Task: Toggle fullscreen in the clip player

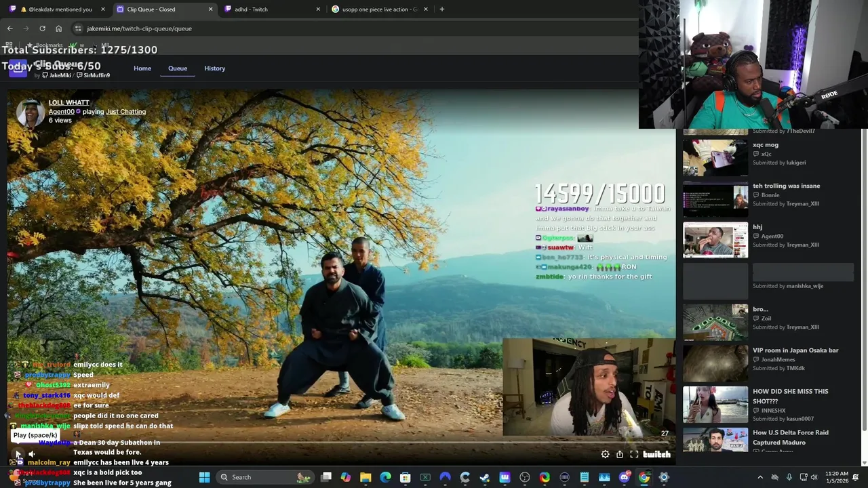Action: click(x=634, y=454)
